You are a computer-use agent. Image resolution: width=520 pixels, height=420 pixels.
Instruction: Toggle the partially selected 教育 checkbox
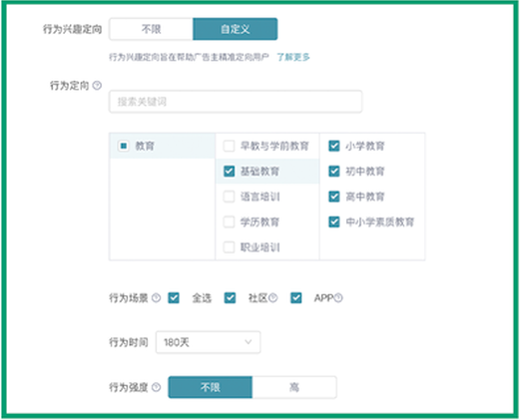(124, 146)
